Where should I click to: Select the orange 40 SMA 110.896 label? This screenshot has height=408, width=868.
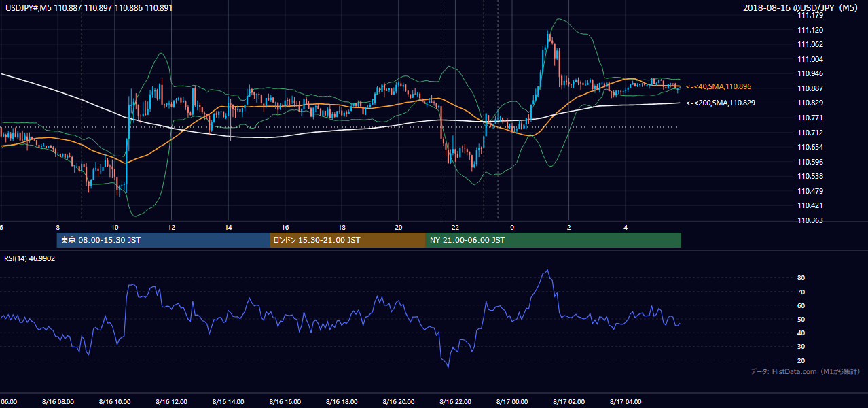tap(719, 87)
